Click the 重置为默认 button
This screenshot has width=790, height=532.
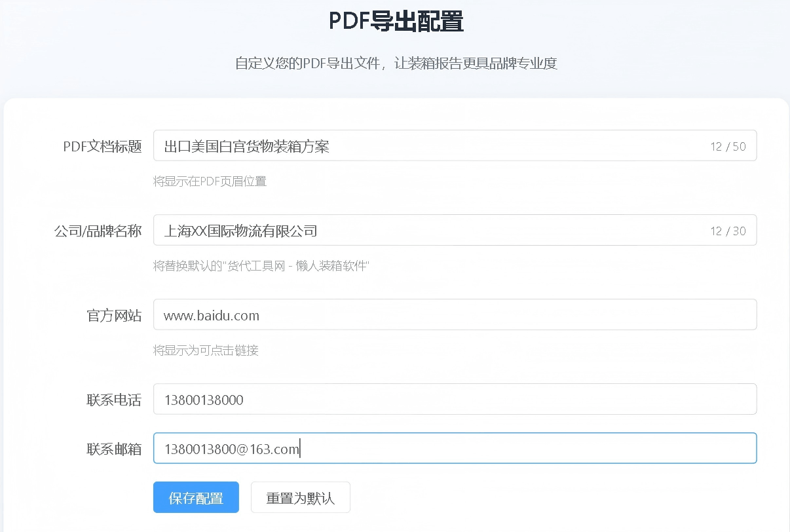[300, 497]
